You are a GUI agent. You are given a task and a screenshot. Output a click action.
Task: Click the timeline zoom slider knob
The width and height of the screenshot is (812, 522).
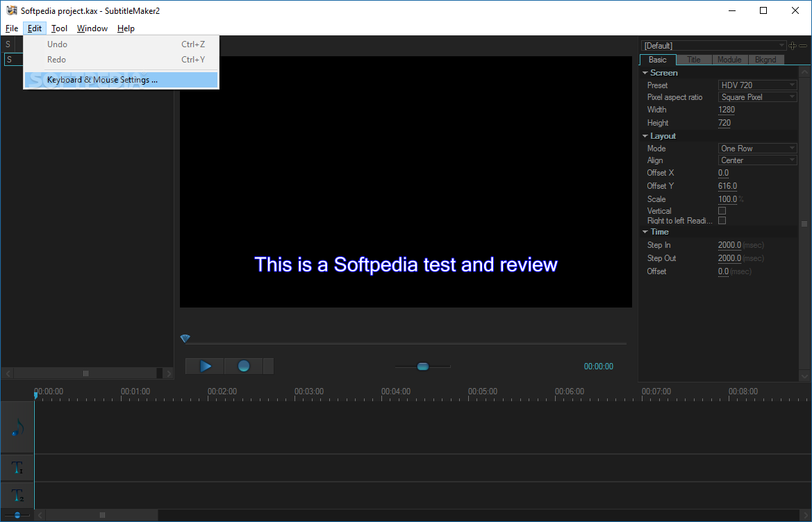(x=17, y=515)
